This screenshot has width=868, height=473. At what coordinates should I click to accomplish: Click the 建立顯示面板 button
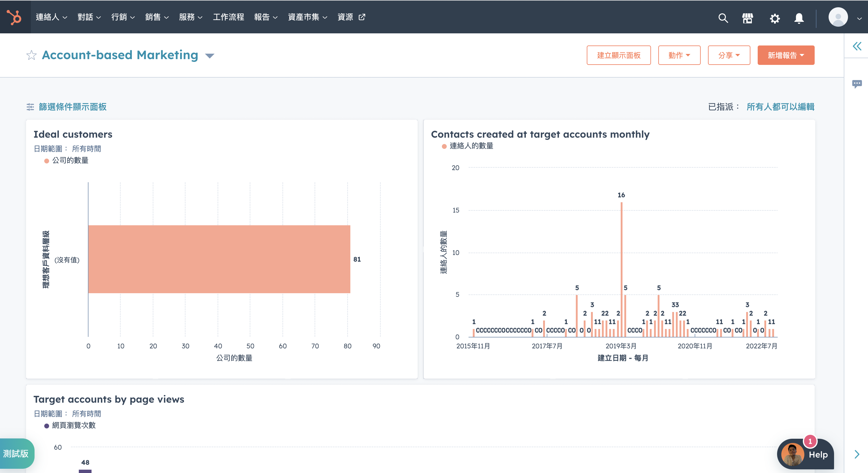point(618,55)
